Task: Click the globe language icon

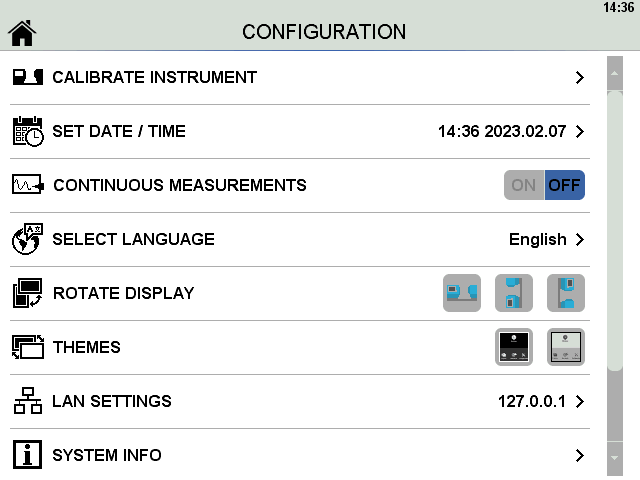Action: coord(28,239)
